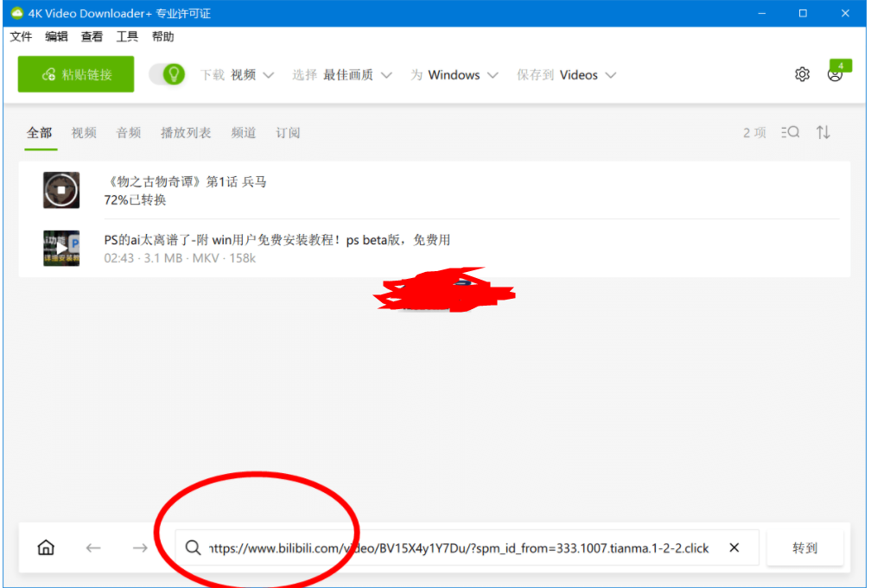Open the 查看 menu

coord(92,36)
